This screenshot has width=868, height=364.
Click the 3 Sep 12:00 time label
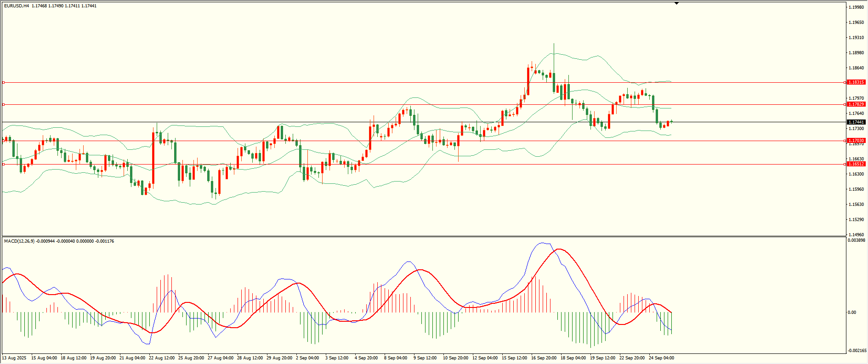click(337, 358)
